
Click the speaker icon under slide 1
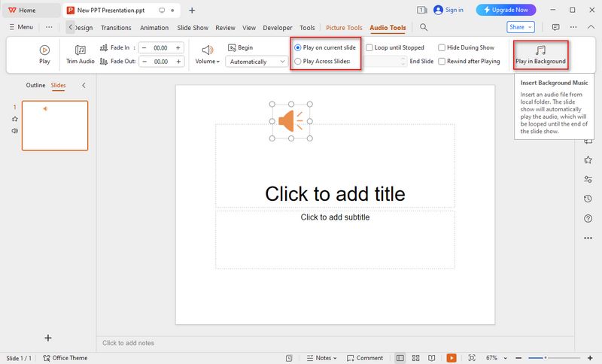point(15,131)
